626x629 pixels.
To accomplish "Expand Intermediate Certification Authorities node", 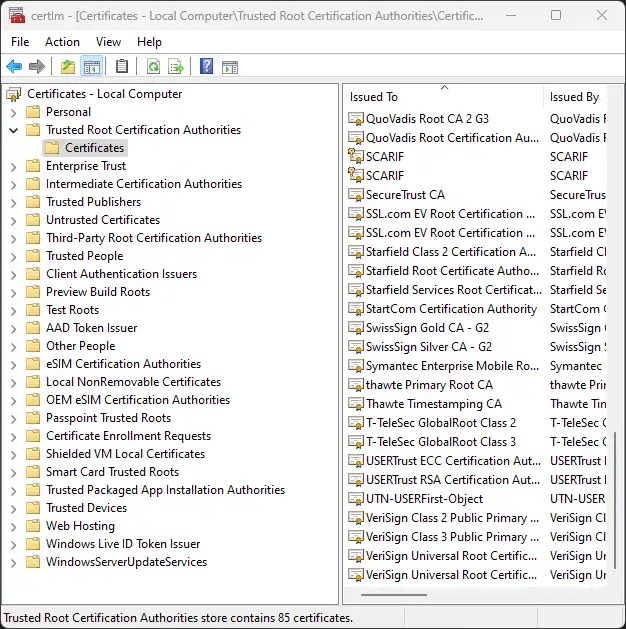I will [14, 185].
